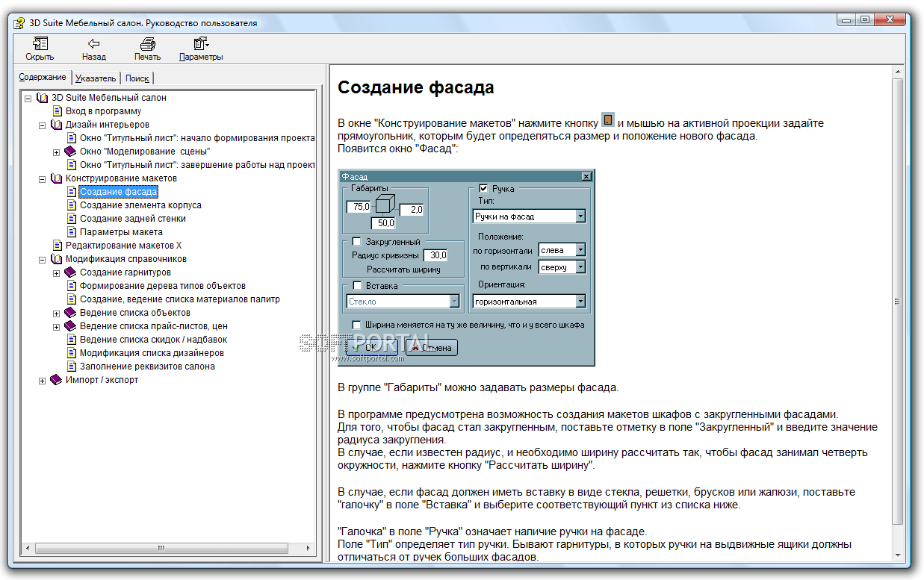Enable the Закругленный checkbox
Image resolution: width=924 pixels, height=580 pixels.
[356, 242]
